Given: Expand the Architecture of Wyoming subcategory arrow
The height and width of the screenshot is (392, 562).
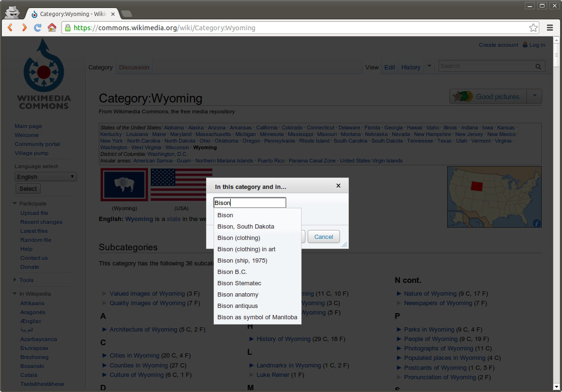Looking at the screenshot, I should (104, 329).
